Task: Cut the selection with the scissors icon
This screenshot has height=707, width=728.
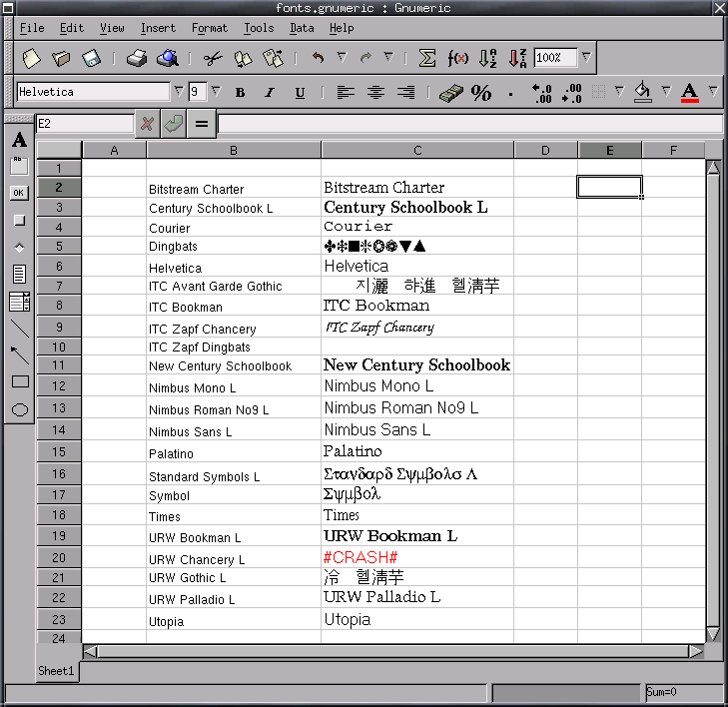Action: point(213,59)
